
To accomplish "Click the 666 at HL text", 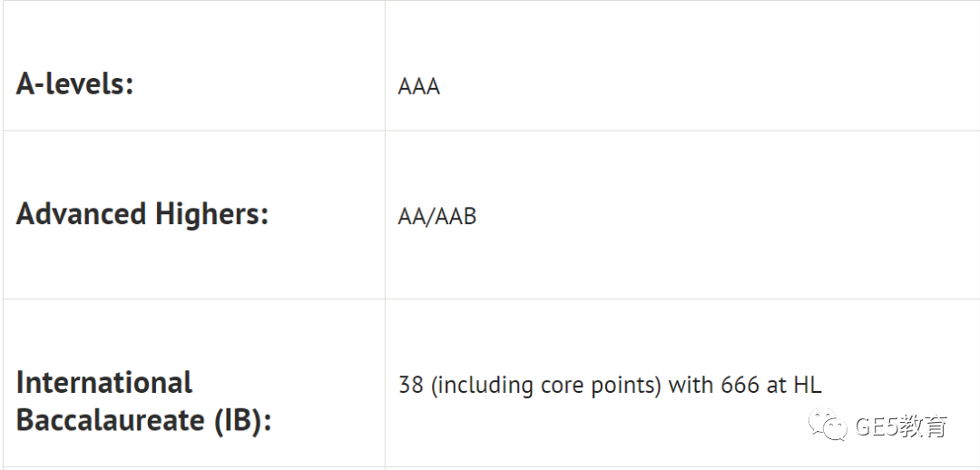I will tap(770, 385).
